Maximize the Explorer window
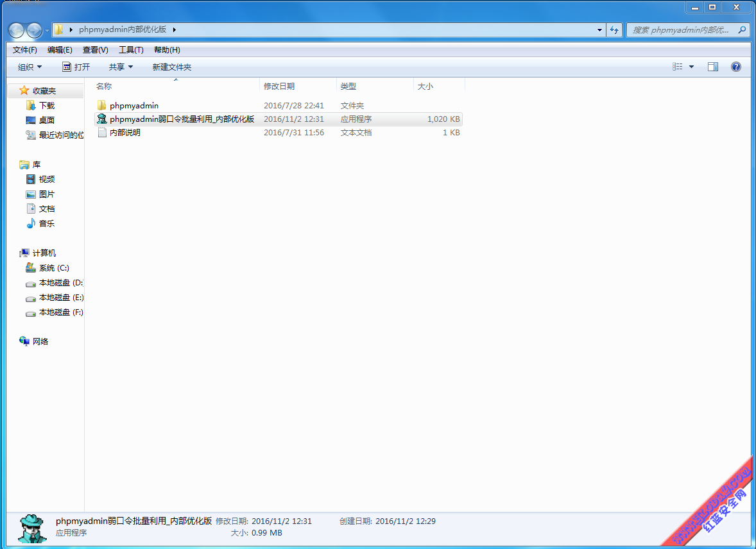This screenshot has width=756, height=549. pyautogui.click(x=712, y=8)
